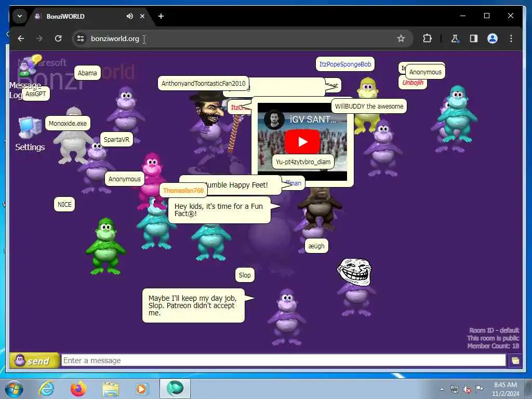Select the BonziWORLD tab
Viewport: 532px width, 399px height.
coord(90,16)
